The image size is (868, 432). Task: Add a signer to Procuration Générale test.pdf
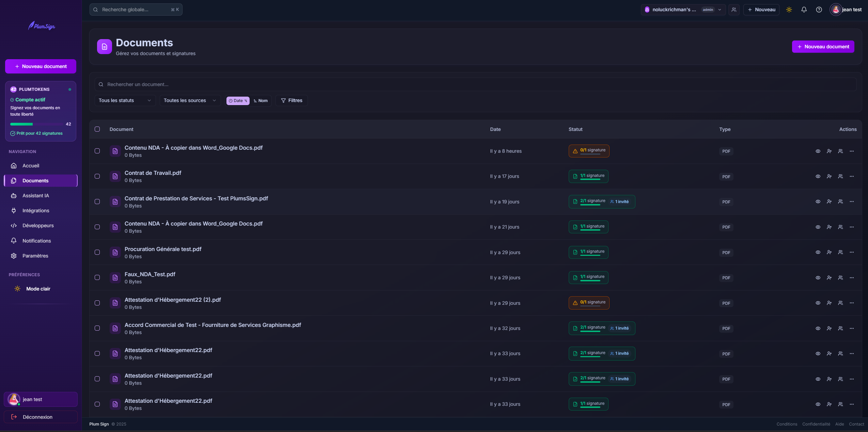(x=829, y=252)
